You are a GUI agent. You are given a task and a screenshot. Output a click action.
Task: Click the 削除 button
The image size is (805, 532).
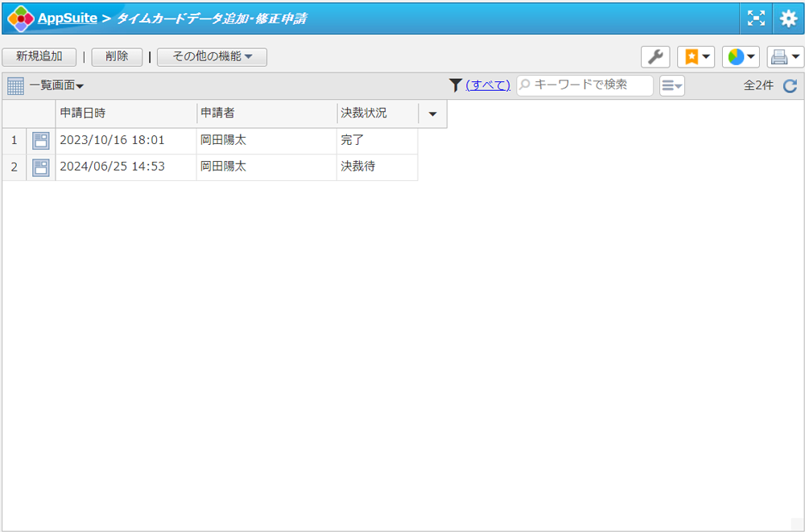(117, 57)
